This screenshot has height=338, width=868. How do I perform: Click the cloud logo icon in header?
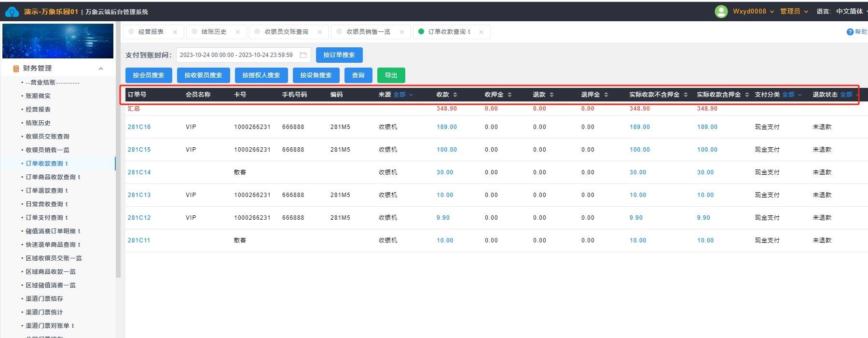[x=12, y=12]
